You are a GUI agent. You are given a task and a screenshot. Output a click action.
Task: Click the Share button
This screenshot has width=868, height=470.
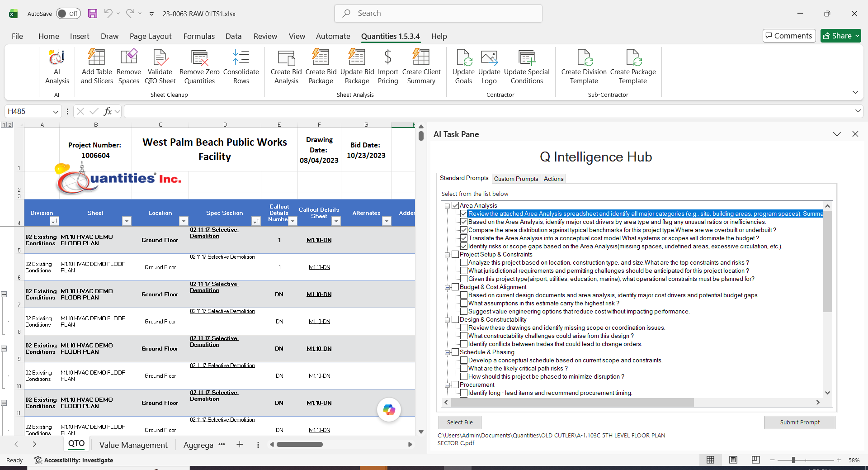click(x=841, y=36)
